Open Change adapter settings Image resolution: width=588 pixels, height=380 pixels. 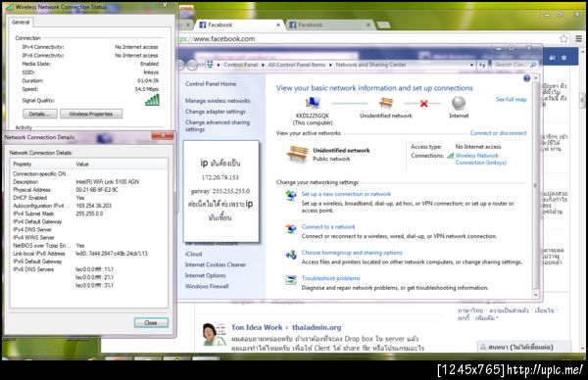coord(216,112)
